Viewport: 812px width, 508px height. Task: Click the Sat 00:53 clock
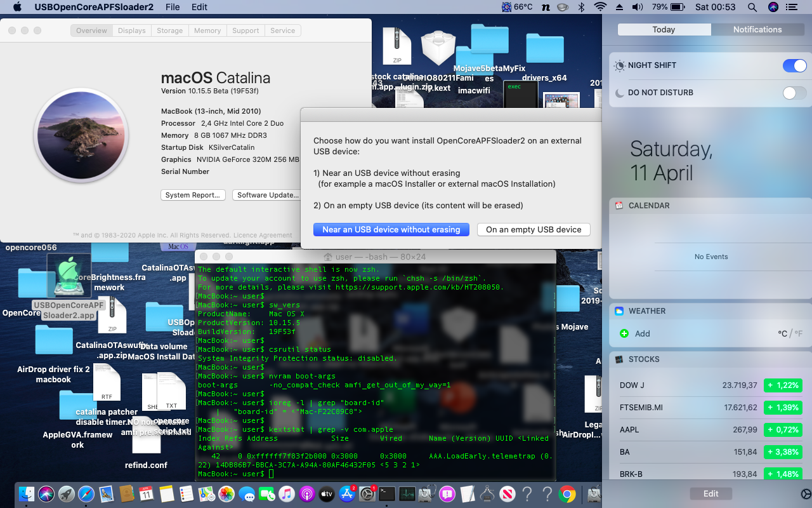[716, 7]
